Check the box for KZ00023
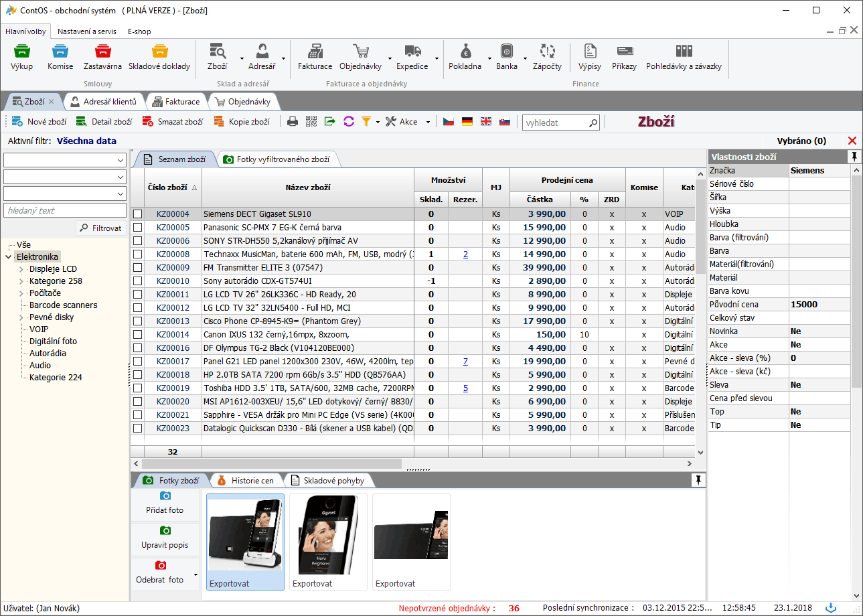This screenshot has height=616, width=863. pyautogui.click(x=137, y=429)
